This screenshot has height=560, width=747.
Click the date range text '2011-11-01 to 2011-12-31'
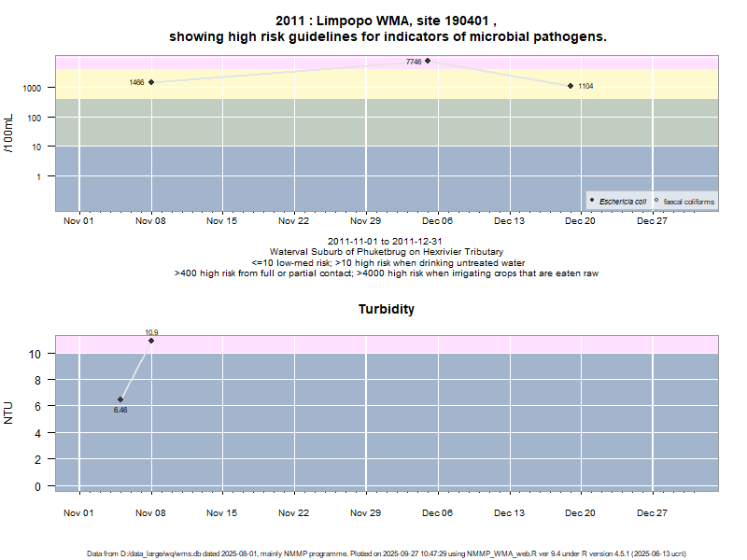click(x=387, y=242)
